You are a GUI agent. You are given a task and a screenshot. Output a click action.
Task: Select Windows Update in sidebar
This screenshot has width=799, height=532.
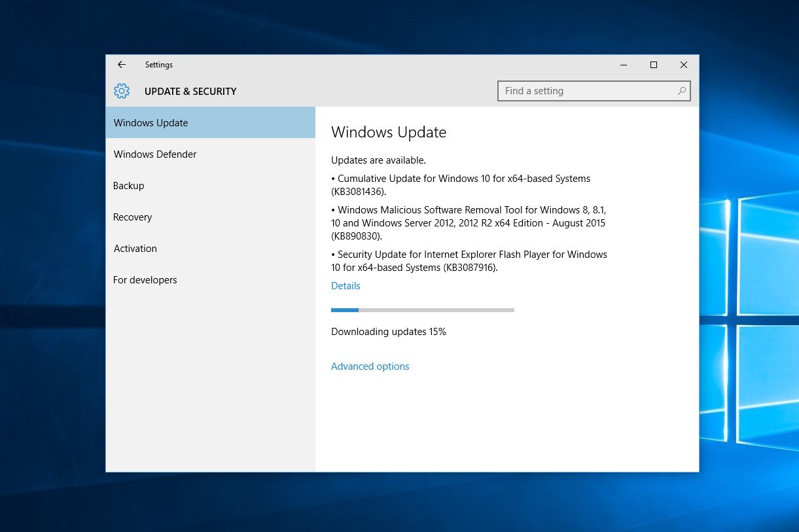pyautogui.click(x=211, y=122)
